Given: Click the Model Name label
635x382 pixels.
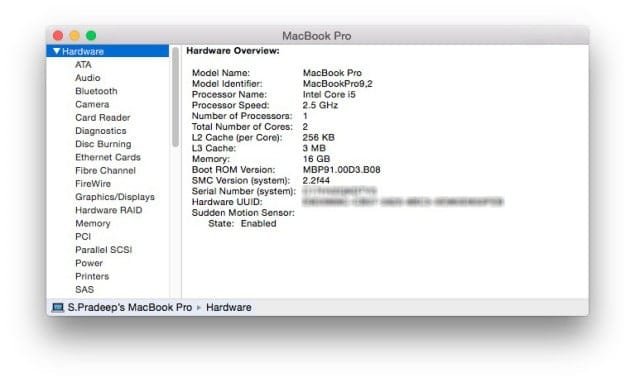Looking at the screenshot, I should pos(221,73).
